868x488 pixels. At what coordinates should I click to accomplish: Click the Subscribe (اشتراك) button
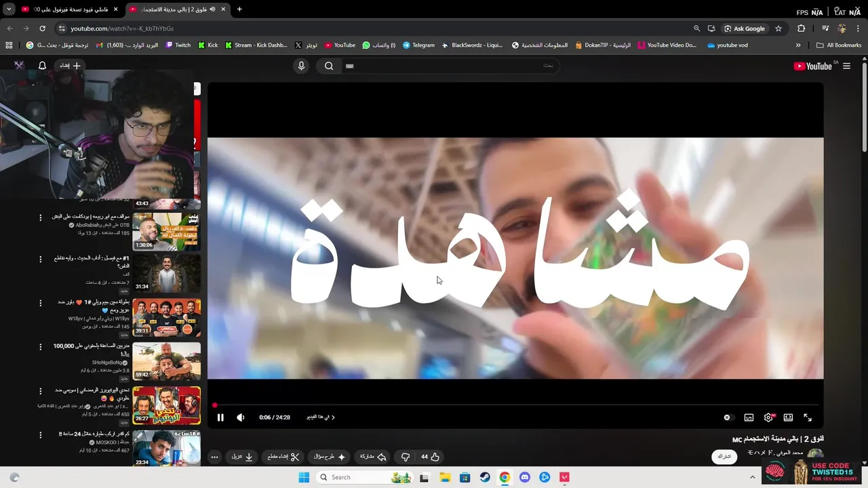pyautogui.click(x=724, y=457)
